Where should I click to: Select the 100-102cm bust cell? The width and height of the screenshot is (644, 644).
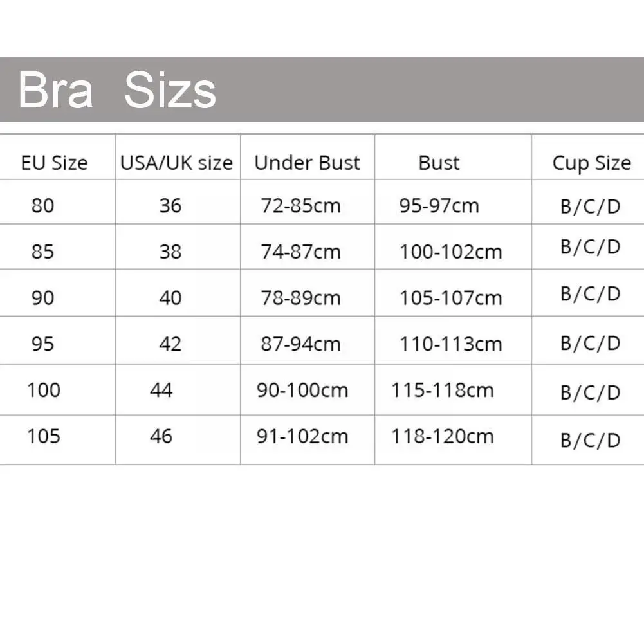[x=450, y=252]
